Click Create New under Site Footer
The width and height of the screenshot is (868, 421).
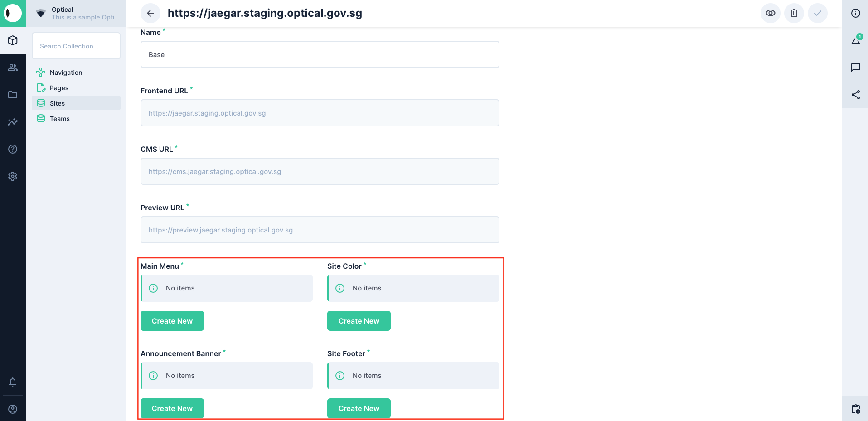359,408
